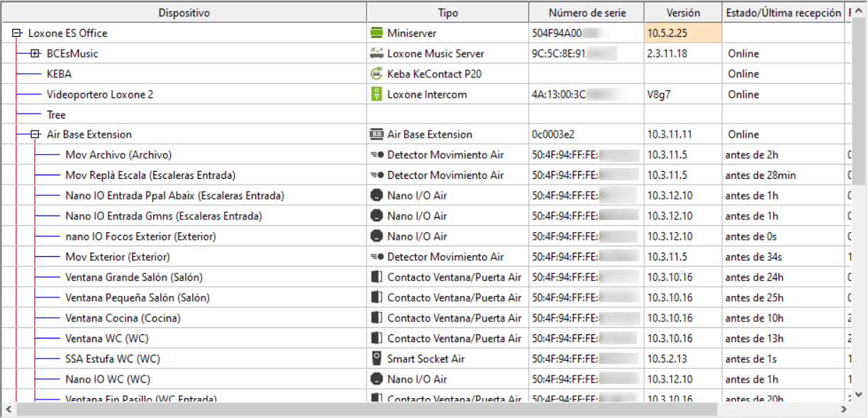Sort by the Dispositivo column header
The height and width of the screenshot is (418, 868).
click(x=184, y=13)
